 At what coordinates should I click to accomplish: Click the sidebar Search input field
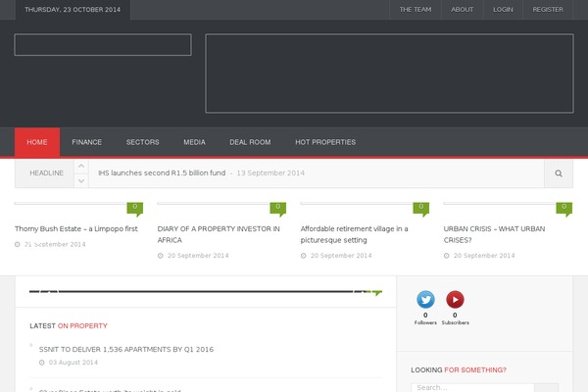(472, 388)
